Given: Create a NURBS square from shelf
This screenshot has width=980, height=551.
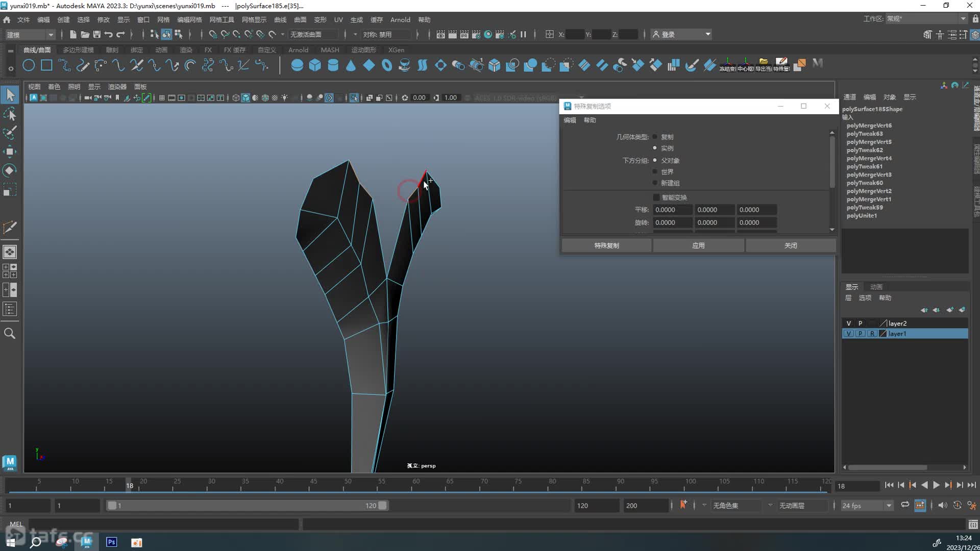Looking at the screenshot, I should coord(46,65).
